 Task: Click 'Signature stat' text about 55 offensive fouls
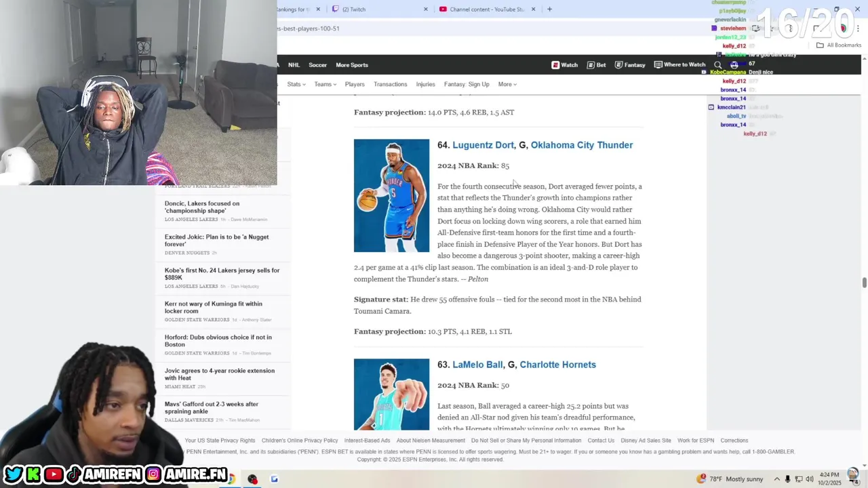tap(497, 305)
